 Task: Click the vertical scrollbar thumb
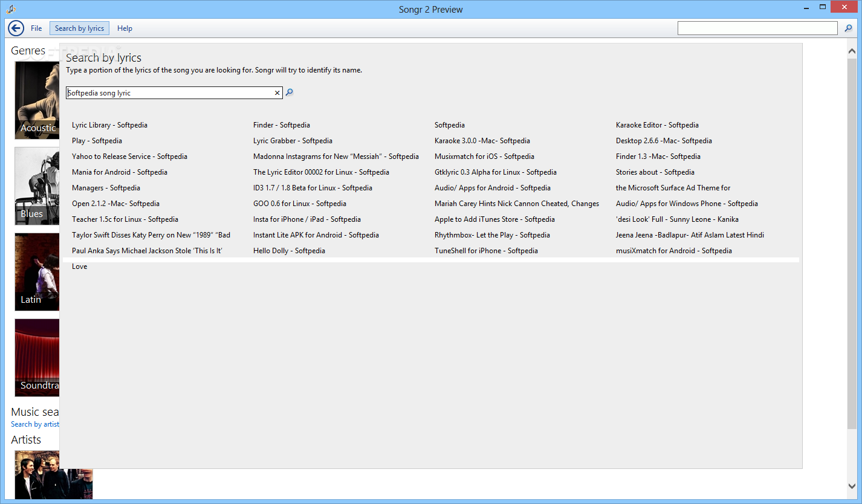click(852, 244)
